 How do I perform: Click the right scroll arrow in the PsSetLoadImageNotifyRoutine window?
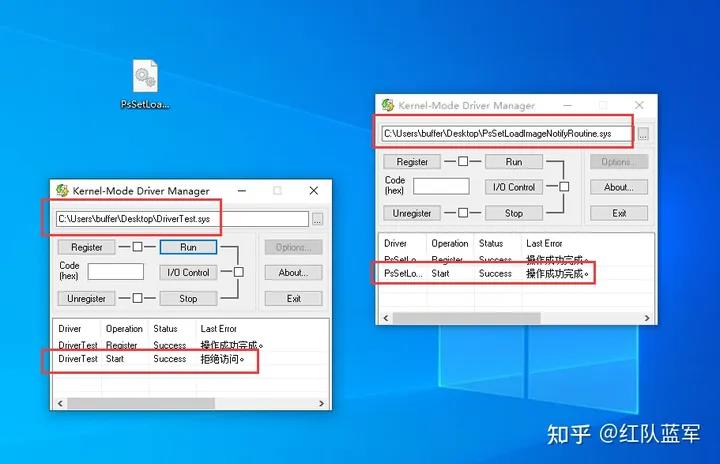click(647, 318)
